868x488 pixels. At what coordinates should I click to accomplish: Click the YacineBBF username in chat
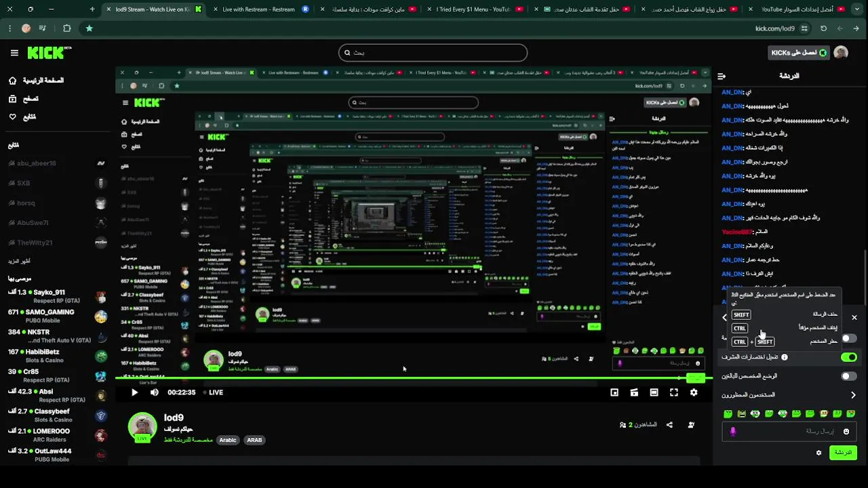[738, 232]
